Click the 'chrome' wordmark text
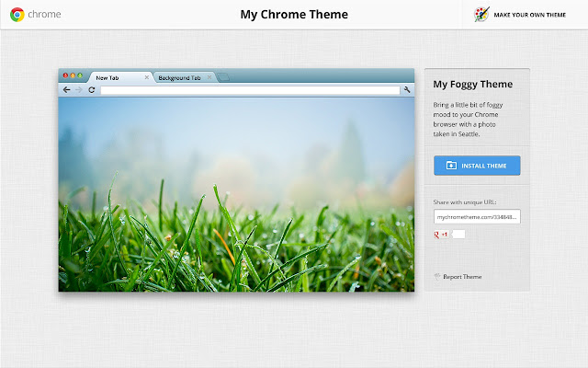Screen dimensions: 588x368 click(44, 15)
